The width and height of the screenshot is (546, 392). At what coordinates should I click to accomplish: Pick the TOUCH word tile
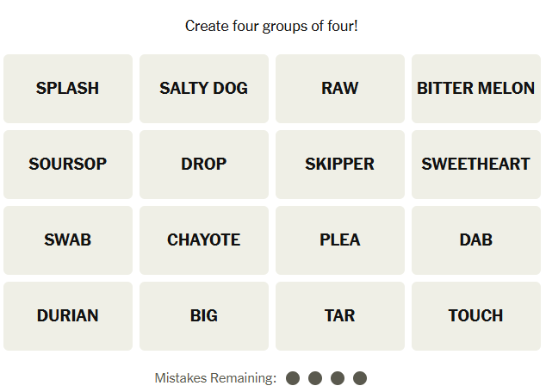pyautogui.click(x=476, y=316)
